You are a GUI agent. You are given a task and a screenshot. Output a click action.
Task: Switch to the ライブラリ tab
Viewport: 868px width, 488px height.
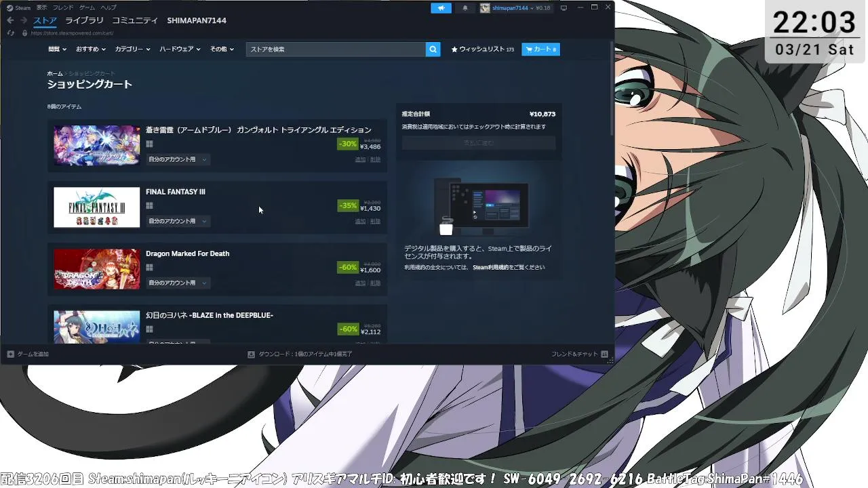(x=84, y=21)
